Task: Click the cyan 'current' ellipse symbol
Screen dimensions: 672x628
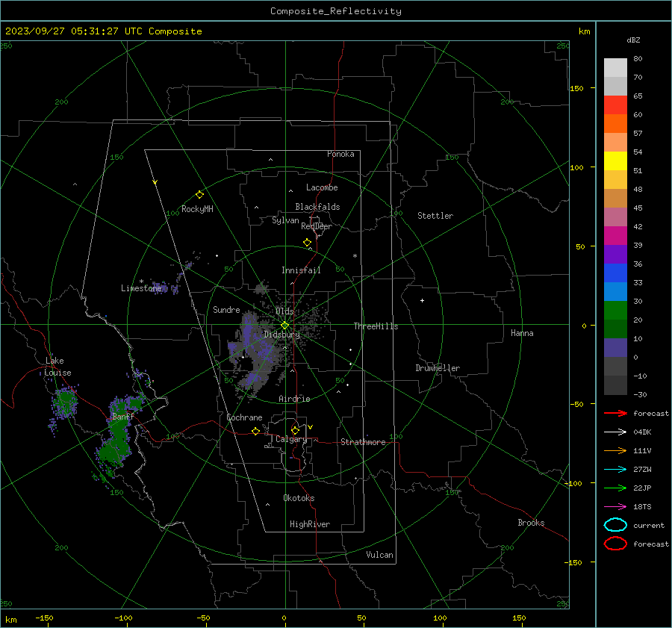Action: (x=615, y=525)
